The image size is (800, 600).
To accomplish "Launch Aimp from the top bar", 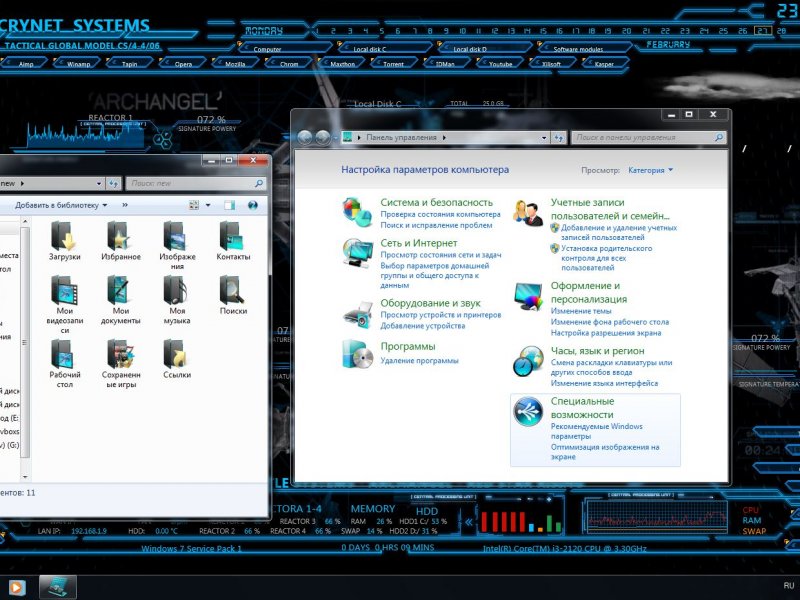I will pyautogui.click(x=26, y=64).
